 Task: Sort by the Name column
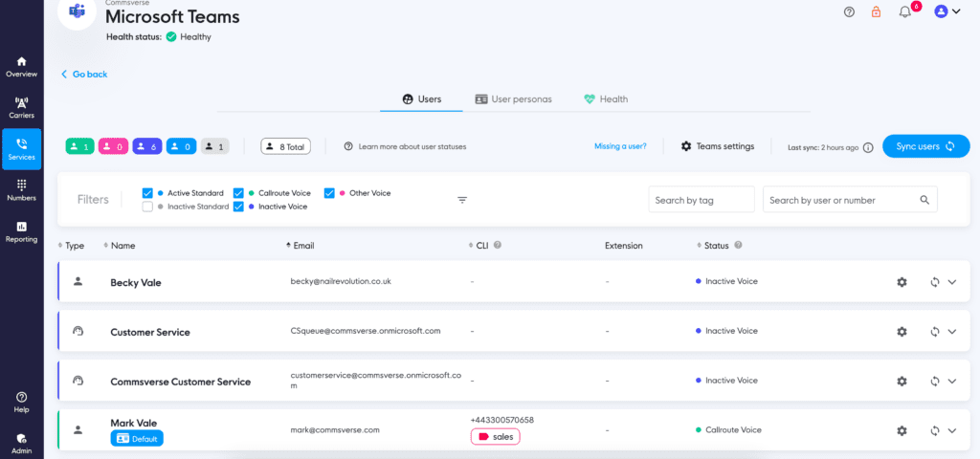click(120, 246)
